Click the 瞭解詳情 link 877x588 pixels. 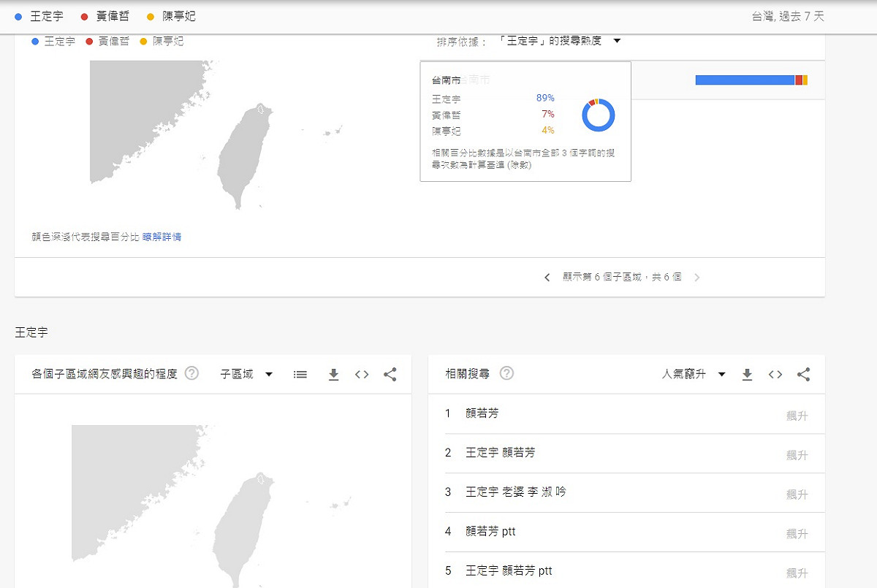(162, 237)
